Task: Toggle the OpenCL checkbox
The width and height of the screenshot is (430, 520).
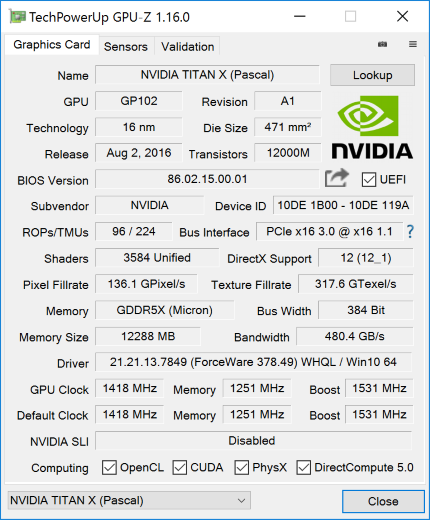Action: 109,467
